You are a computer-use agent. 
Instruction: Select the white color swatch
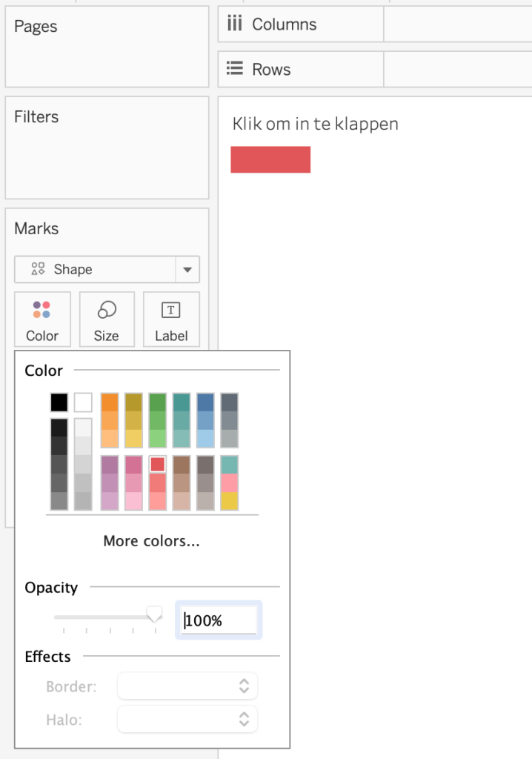pos(83,402)
